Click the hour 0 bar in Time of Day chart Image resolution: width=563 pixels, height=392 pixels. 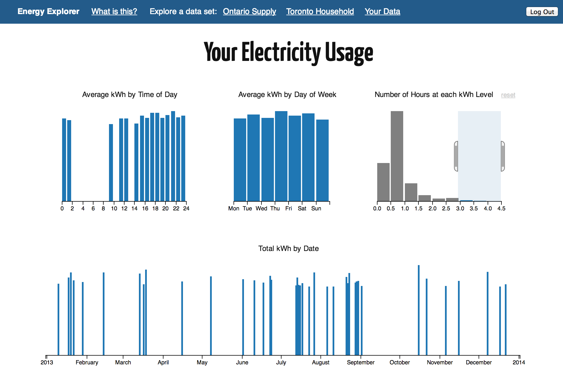point(64,160)
